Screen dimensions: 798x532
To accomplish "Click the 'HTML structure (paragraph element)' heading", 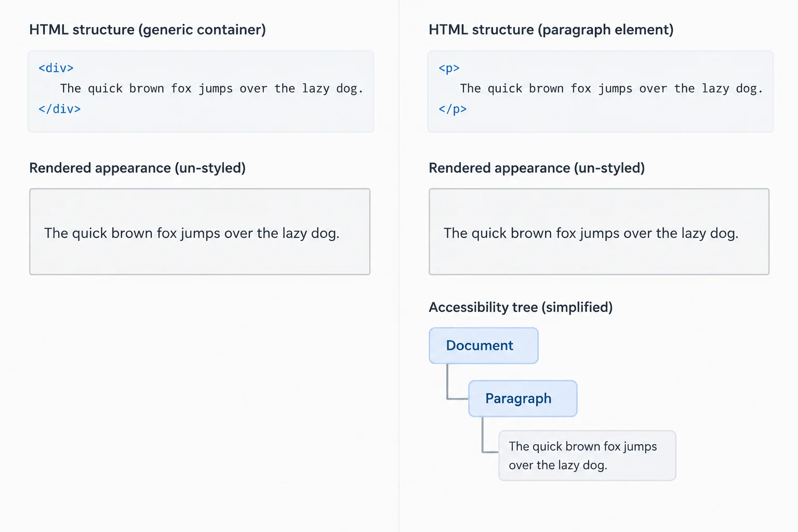I will (x=551, y=30).
